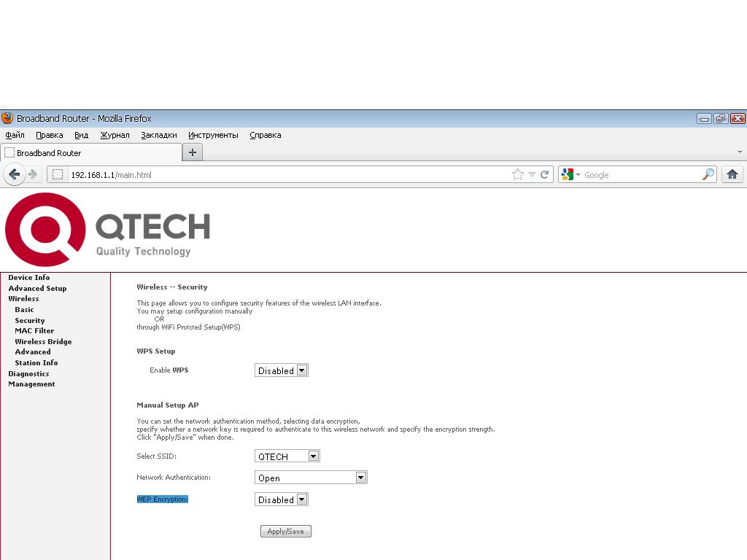Select the Broadband Router tab
The image size is (747, 560).
click(x=91, y=153)
